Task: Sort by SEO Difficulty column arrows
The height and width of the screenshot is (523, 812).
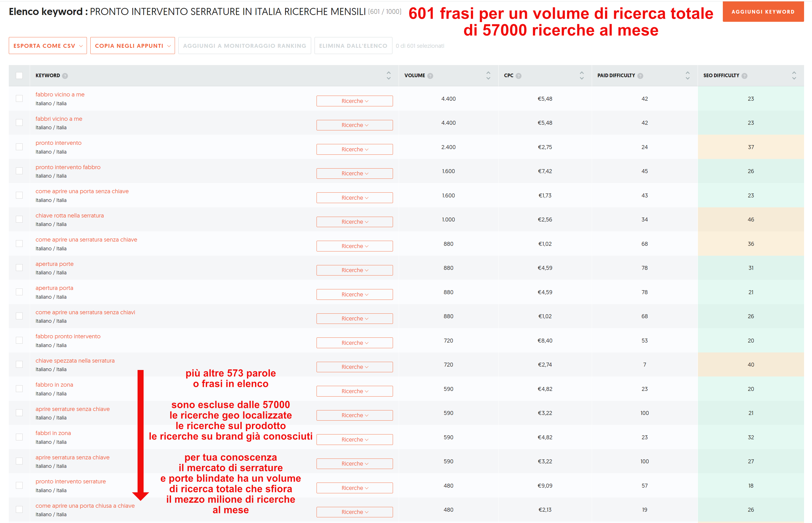Action: click(x=794, y=76)
